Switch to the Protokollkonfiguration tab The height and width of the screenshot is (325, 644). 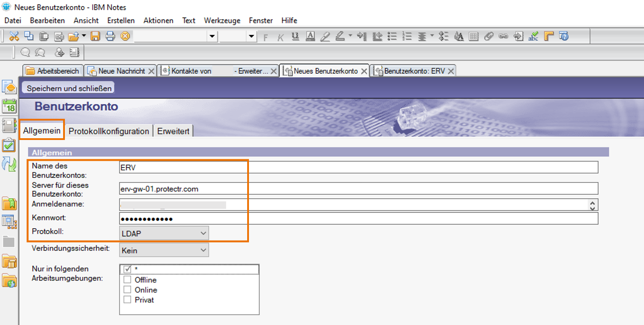(109, 131)
